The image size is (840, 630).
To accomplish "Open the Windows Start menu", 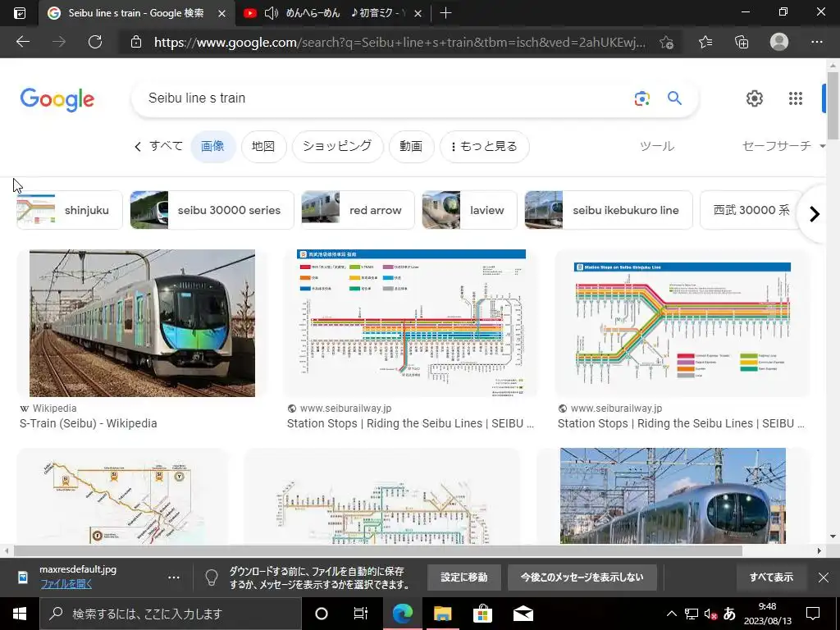I will 20,614.
